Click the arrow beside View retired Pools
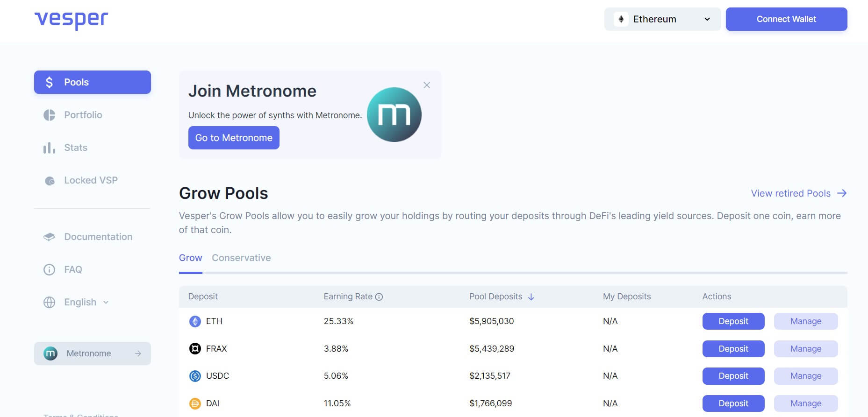Screen dimensions: 868x417 click(x=842, y=193)
